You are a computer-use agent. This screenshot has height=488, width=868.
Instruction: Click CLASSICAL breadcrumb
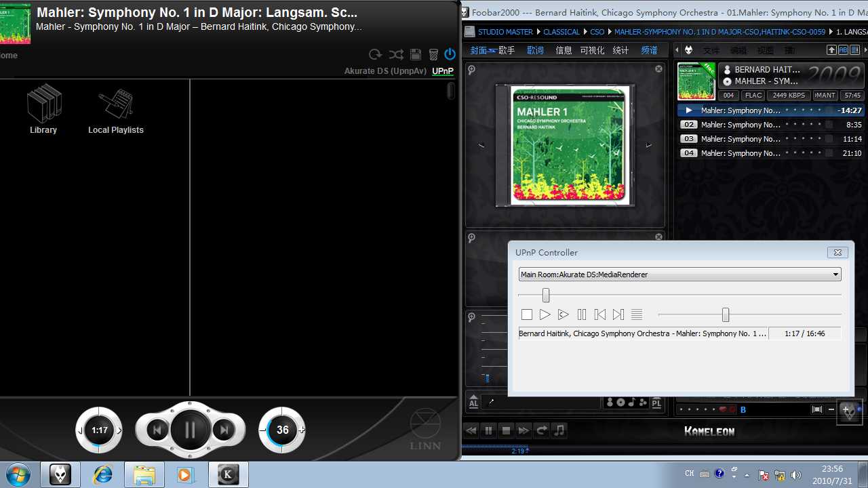(561, 32)
